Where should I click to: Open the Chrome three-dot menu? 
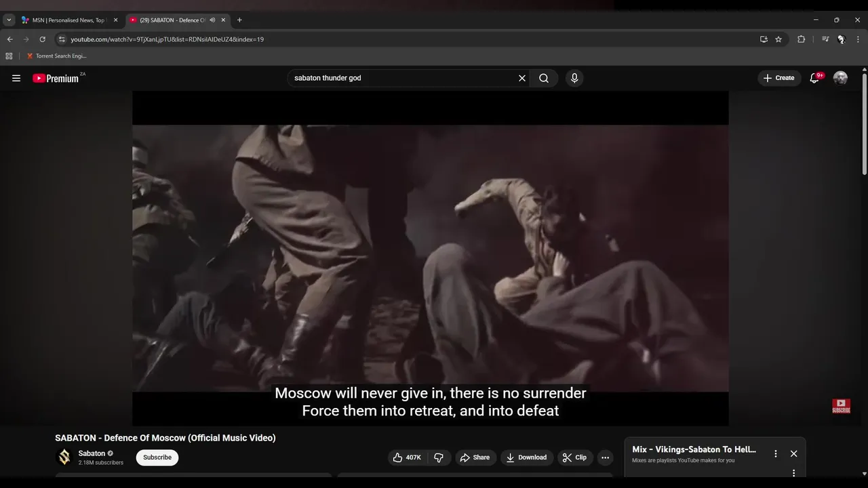[x=859, y=39]
